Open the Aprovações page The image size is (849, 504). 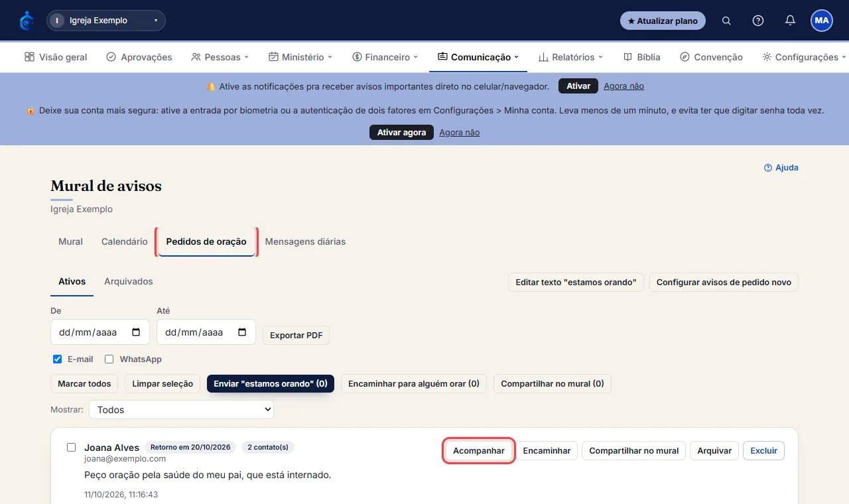139,57
